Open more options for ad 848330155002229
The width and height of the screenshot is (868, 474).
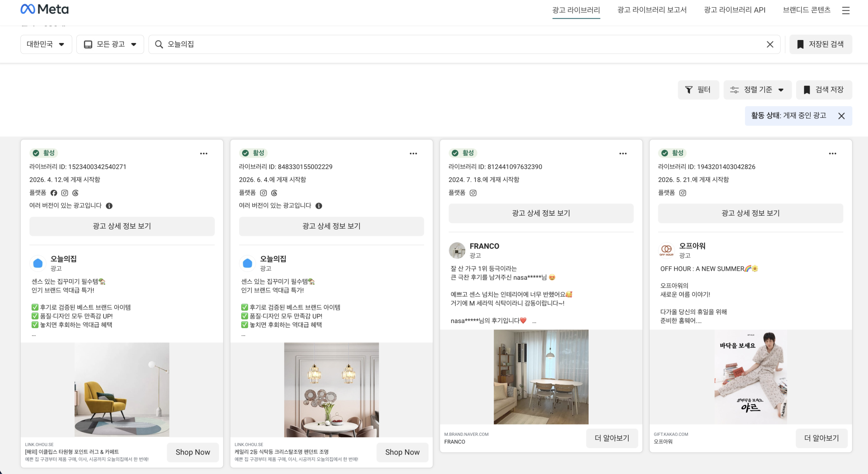(x=413, y=154)
